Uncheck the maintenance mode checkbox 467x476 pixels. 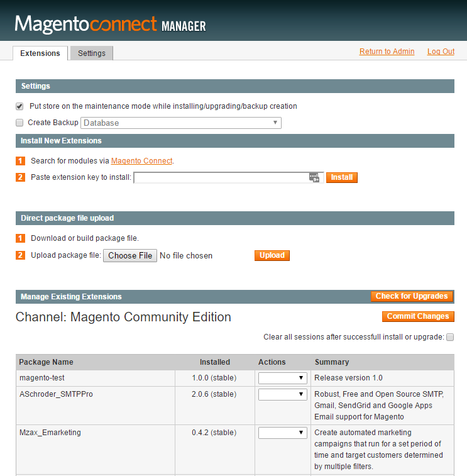[19, 106]
